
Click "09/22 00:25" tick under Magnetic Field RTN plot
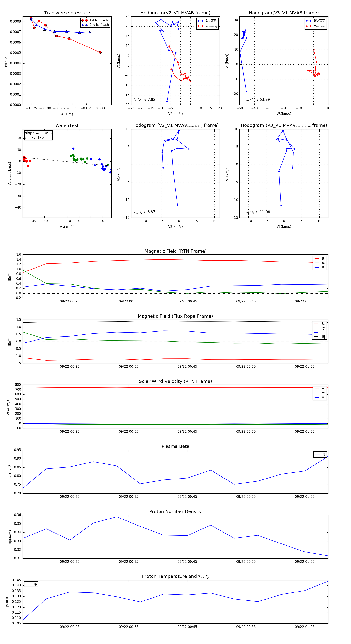[x=69, y=301]
